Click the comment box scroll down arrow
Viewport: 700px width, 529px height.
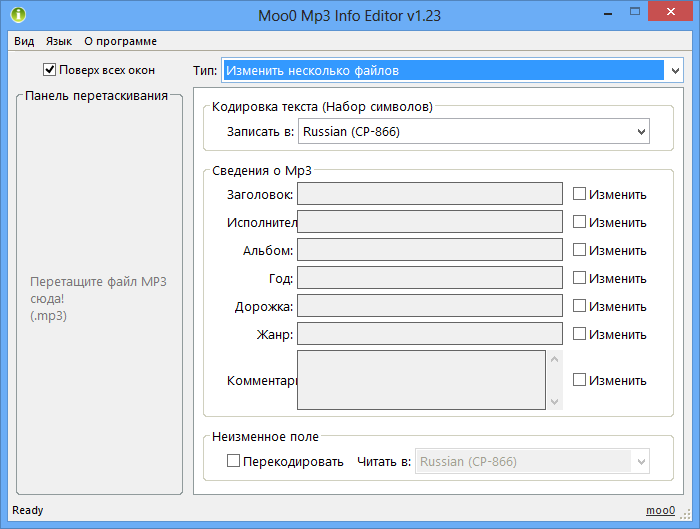[554, 401]
